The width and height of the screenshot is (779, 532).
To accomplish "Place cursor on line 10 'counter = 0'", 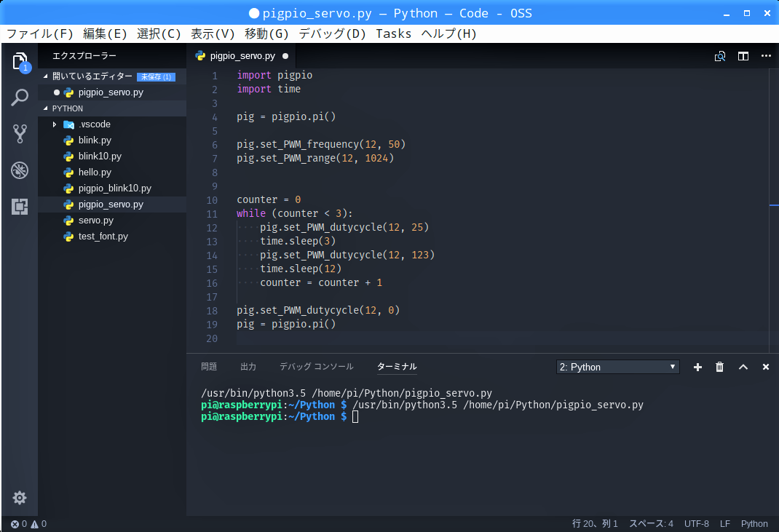I will [x=269, y=199].
